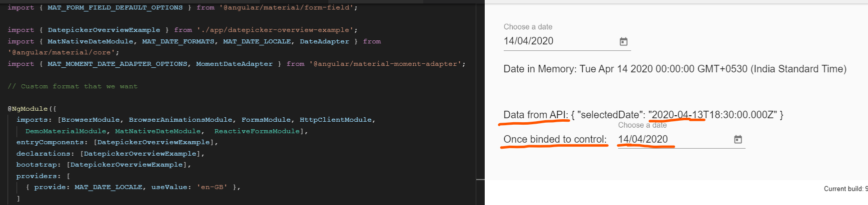Click the 'Current build' text at bottom right
The height and width of the screenshot is (205, 868).
click(845, 189)
